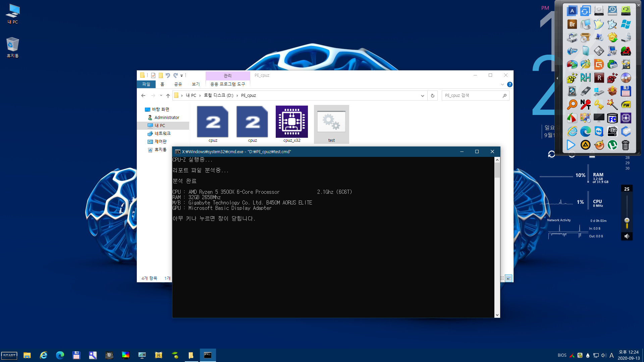
Task: Launch uTorrent from the launcher panel
Action: click(x=612, y=145)
